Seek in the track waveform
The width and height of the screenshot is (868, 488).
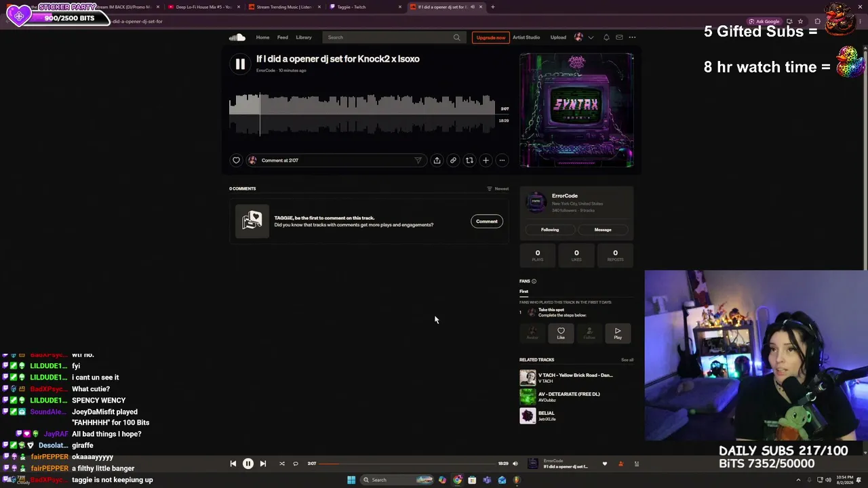pos(363,115)
